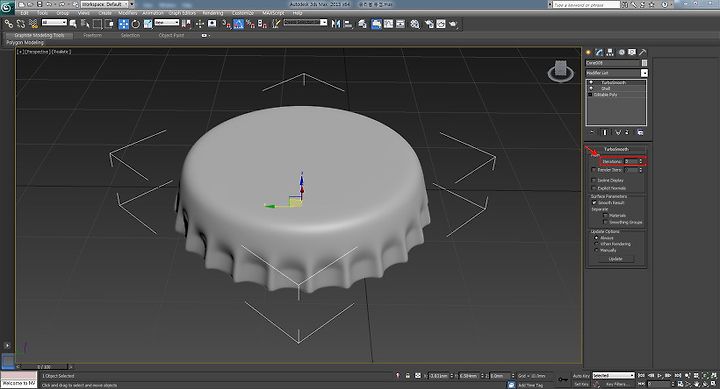Enable the Explicit Normals checkbox
The image size is (720, 389).
[594, 188]
